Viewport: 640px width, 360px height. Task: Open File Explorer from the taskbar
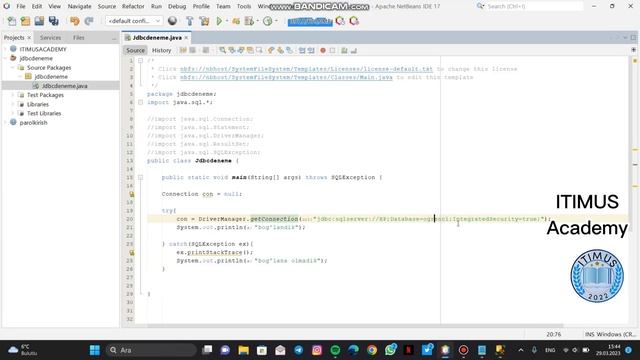(244, 350)
